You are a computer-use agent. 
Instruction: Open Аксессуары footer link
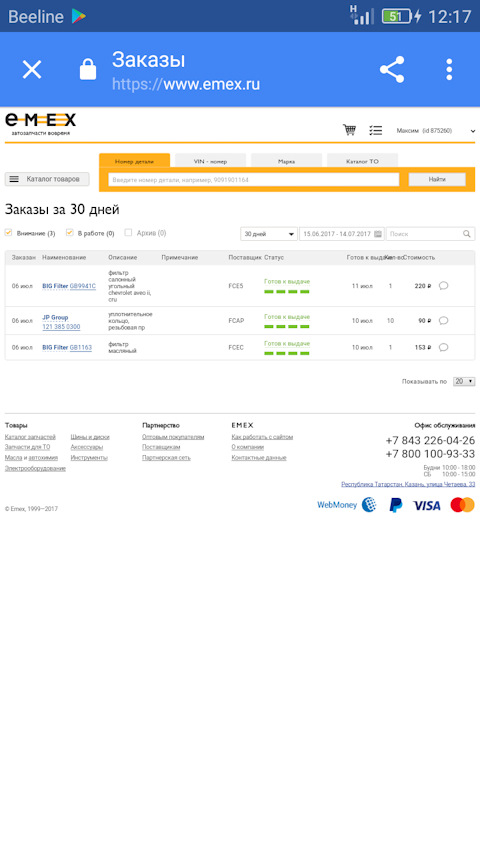click(x=87, y=447)
